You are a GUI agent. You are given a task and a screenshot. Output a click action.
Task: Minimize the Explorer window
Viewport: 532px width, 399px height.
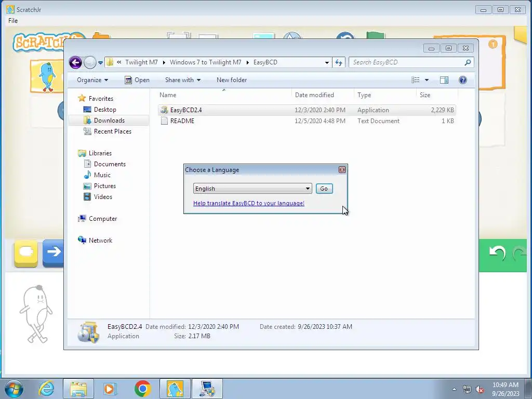[x=431, y=48]
